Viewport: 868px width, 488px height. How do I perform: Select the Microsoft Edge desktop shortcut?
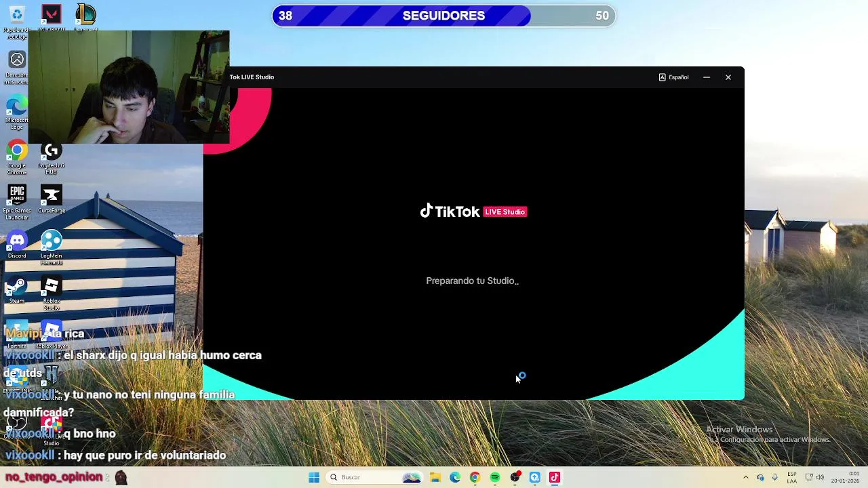point(17,113)
